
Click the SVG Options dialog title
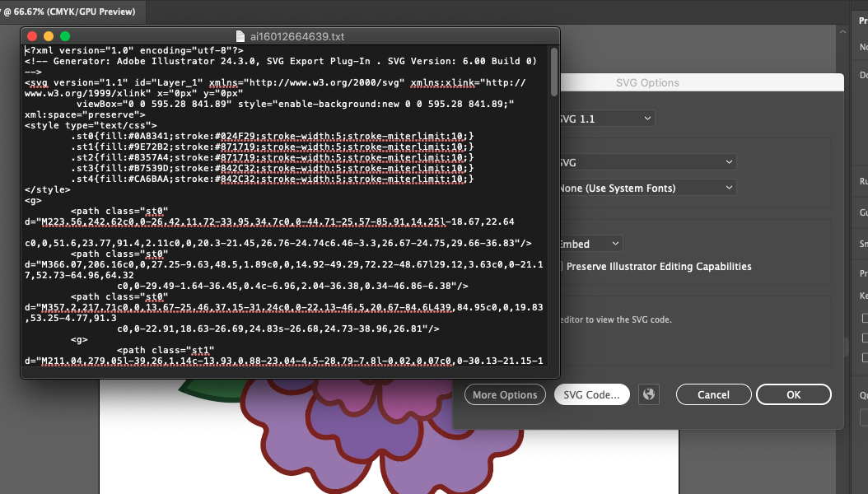point(647,82)
